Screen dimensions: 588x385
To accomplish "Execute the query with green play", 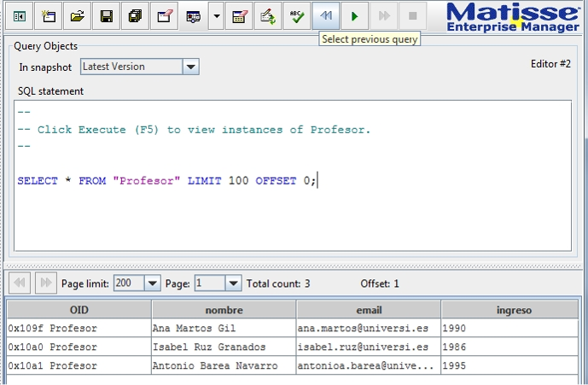I will (355, 16).
